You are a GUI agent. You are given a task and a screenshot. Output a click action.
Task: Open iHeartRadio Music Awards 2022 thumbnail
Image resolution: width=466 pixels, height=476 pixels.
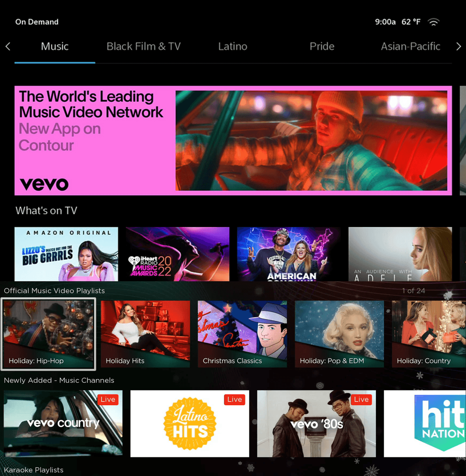click(177, 254)
